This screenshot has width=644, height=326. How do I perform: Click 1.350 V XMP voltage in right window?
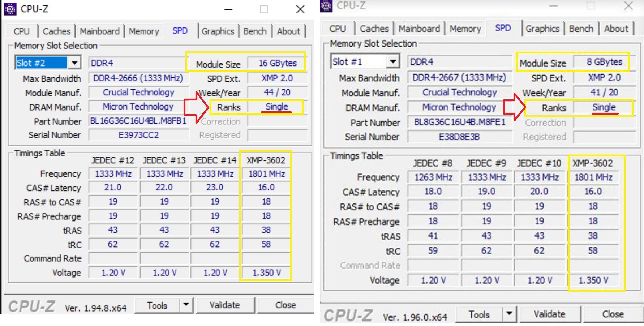[593, 280]
